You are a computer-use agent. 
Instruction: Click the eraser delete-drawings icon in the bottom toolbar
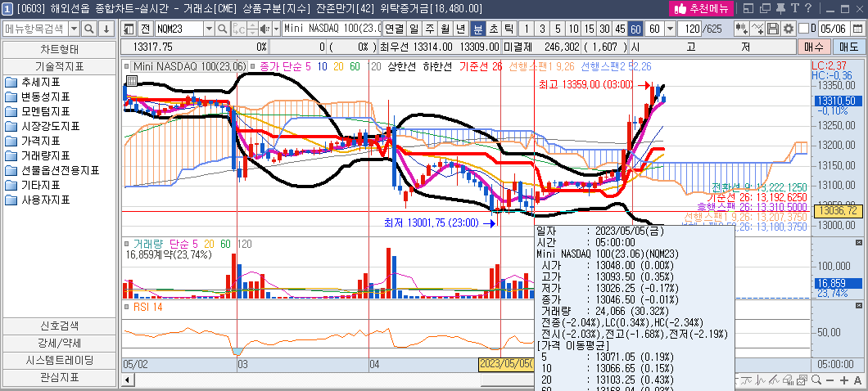788,380
